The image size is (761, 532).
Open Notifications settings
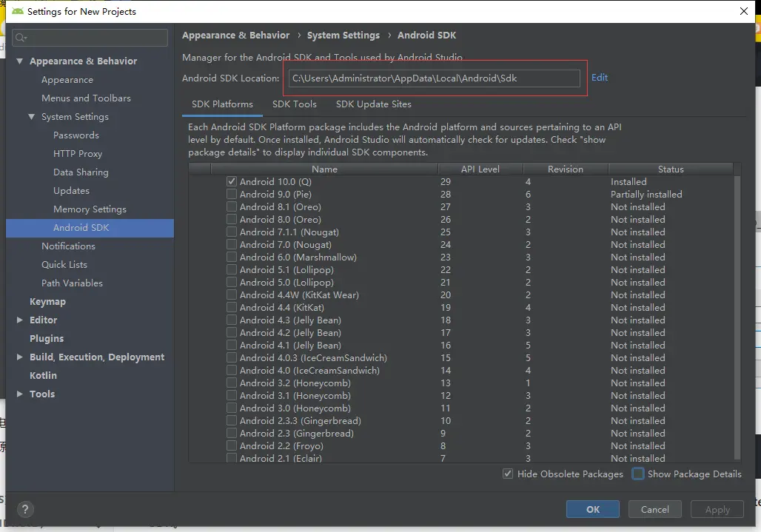pyautogui.click(x=68, y=246)
